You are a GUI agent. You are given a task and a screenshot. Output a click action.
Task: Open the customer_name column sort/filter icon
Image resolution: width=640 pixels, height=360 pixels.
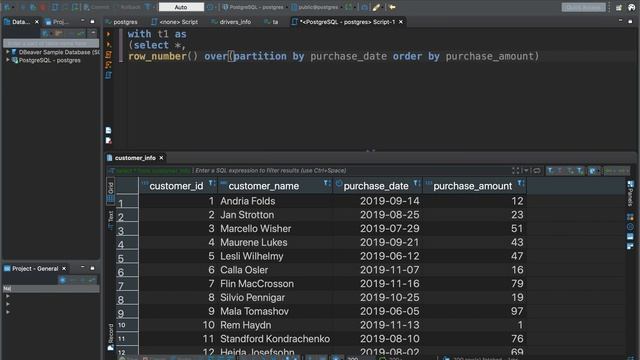(327, 184)
